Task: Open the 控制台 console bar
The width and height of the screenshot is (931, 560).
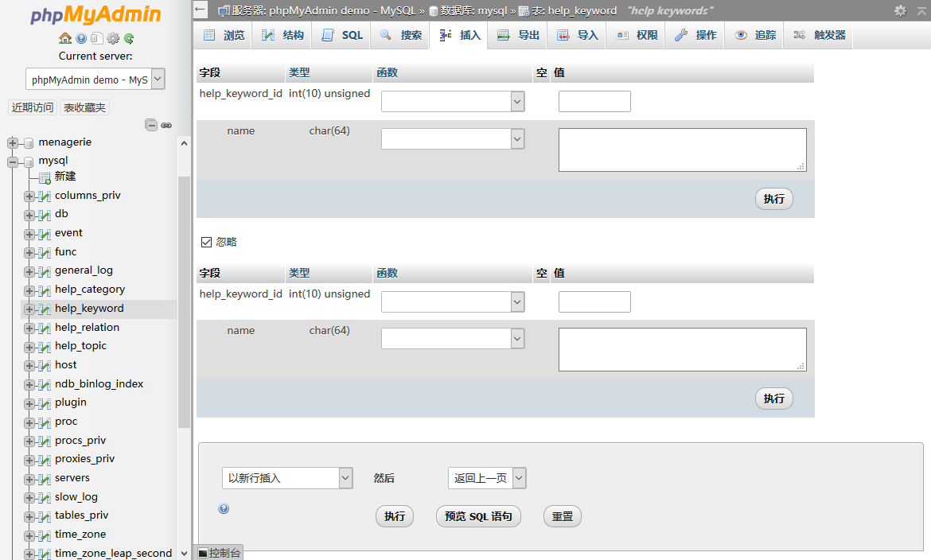Action: click(x=219, y=553)
